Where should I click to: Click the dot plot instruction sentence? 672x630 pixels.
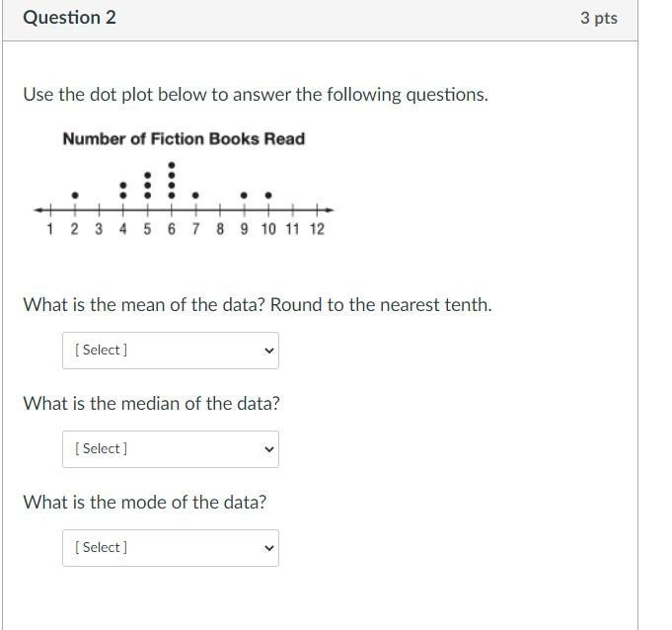click(256, 95)
